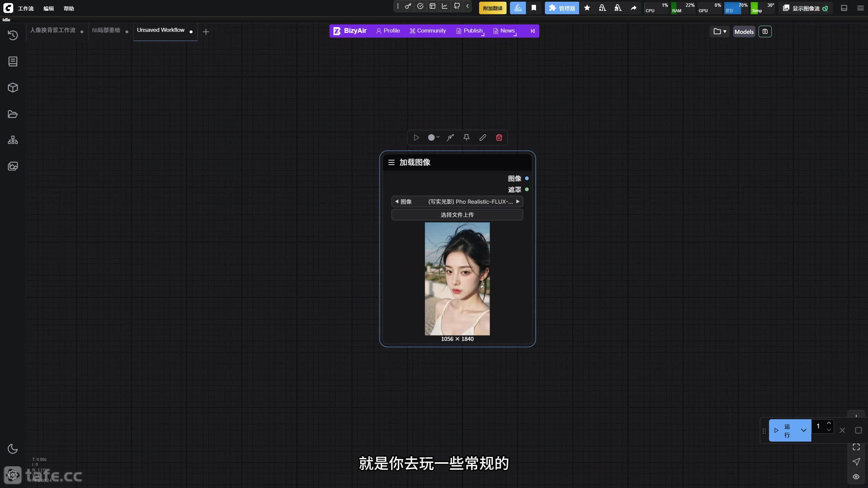This screenshot has width=868, height=488.
Task: Open BizyAir Profile
Action: point(388,31)
